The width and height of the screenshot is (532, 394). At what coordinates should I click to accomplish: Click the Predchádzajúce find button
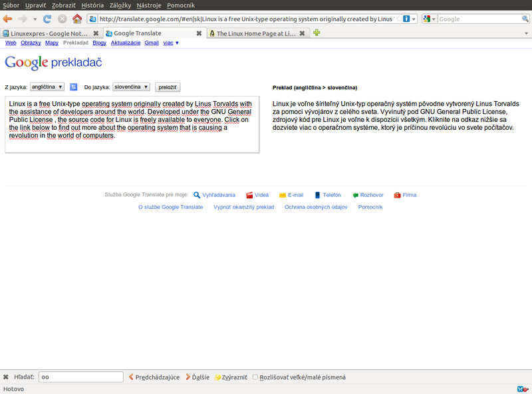[154, 377]
